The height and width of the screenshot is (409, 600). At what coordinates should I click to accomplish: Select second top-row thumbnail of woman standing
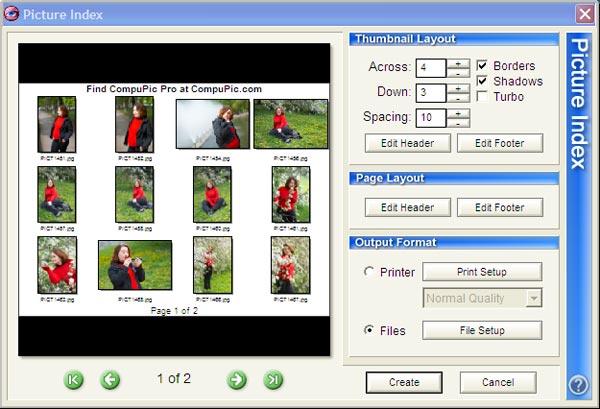coord(135,124)
